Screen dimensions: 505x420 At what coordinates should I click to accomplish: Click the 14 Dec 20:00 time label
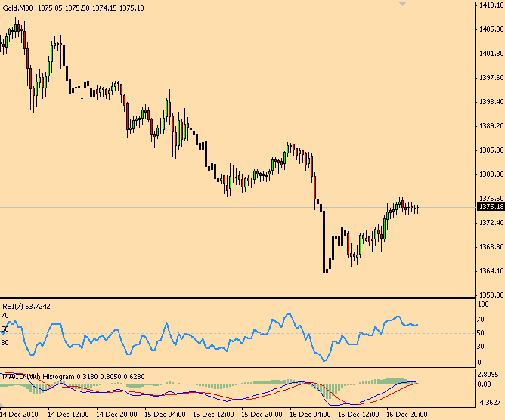[117, 415]
